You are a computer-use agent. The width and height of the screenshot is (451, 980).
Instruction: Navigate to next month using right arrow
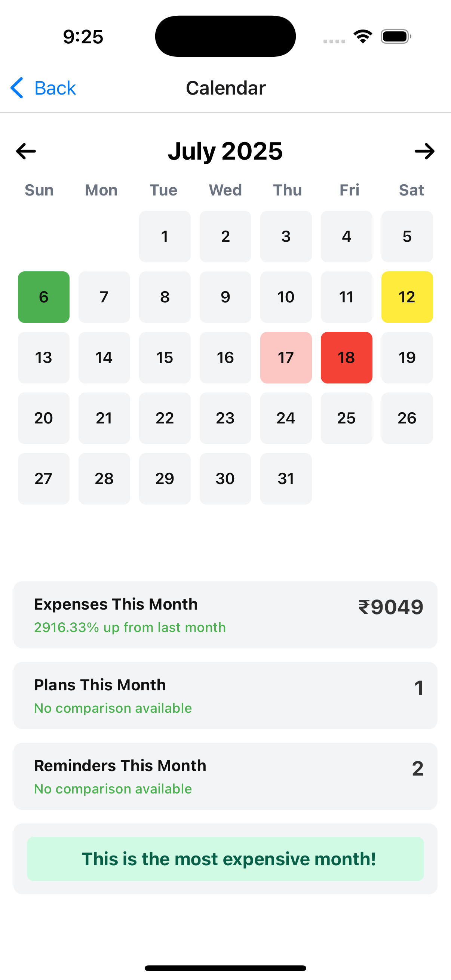pos(425,151)
